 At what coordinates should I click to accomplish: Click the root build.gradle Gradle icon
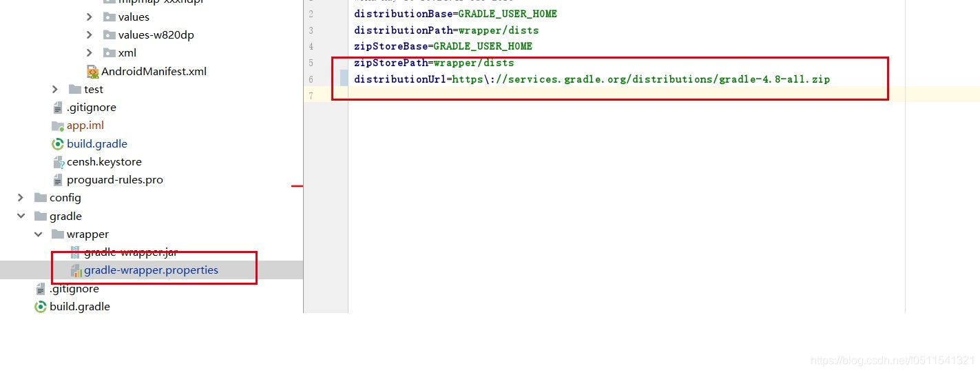coord(41,306)
